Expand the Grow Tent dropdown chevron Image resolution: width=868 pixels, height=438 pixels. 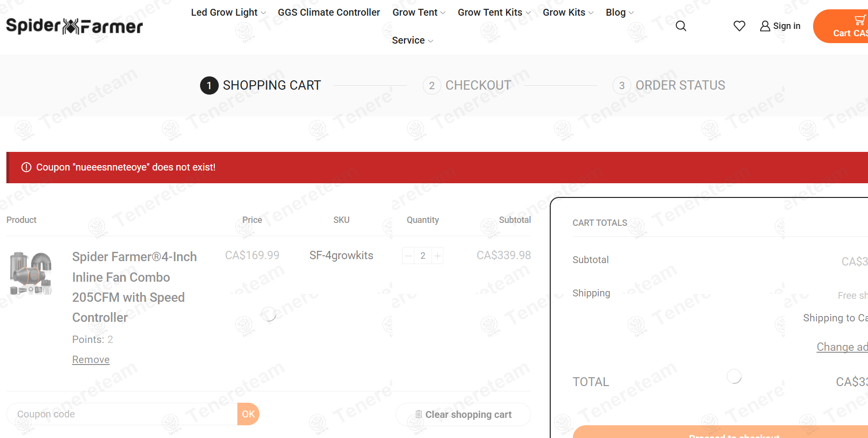click(x=443, y=13)
